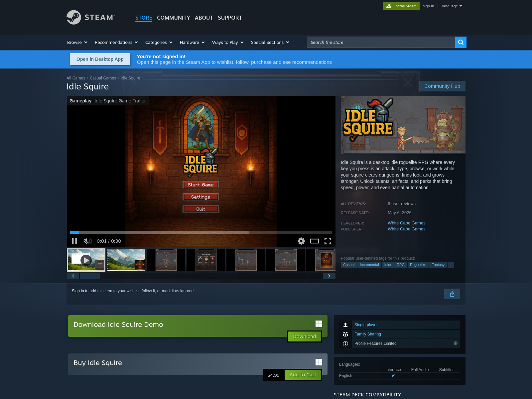Click the Add to Cart button
The image size is (532, 399).
303,375
